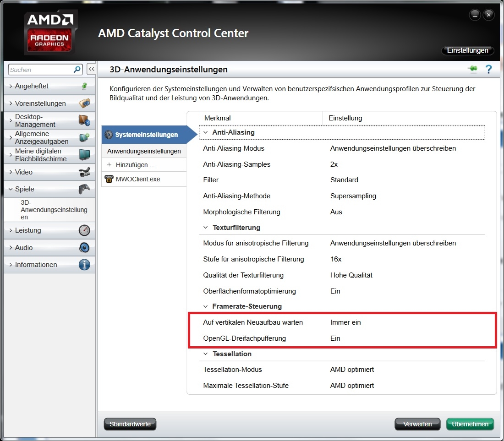
Task: Expand the Informationen section
Action: (x=11, y=265)
